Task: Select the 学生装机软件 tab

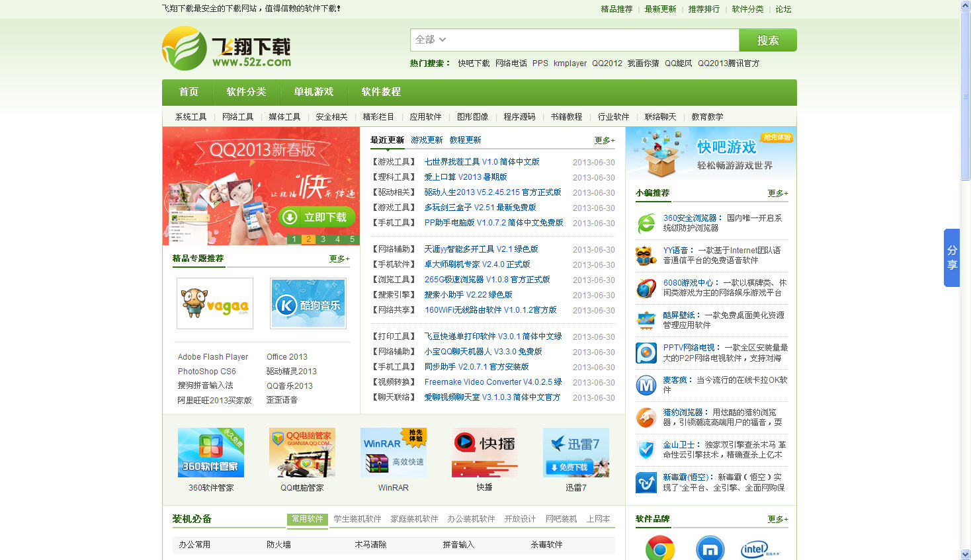Action: (x=357, y=519)
